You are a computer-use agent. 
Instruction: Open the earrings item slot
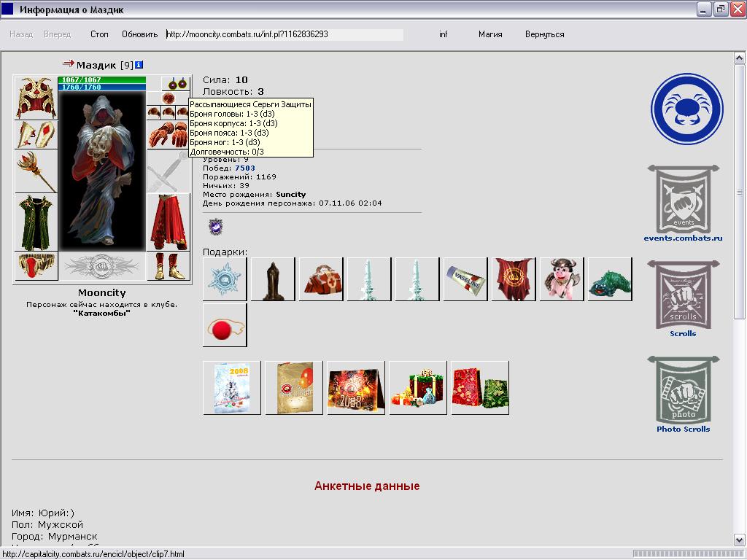click(176, 83)
